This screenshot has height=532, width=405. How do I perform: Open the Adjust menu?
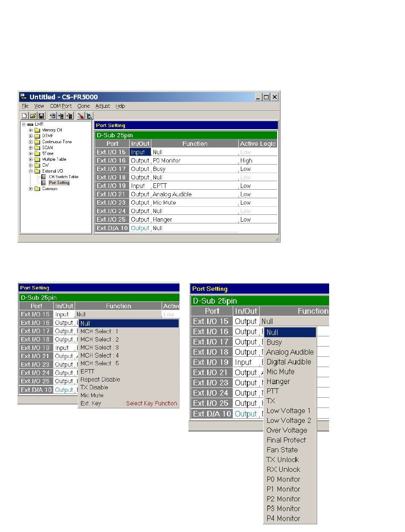[x=103, y=106]
